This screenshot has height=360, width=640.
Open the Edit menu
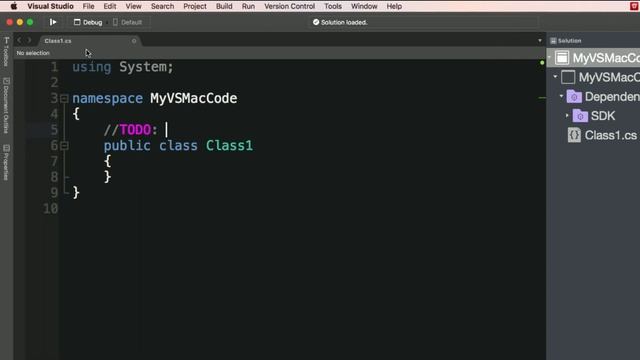(x=109, y=6)
